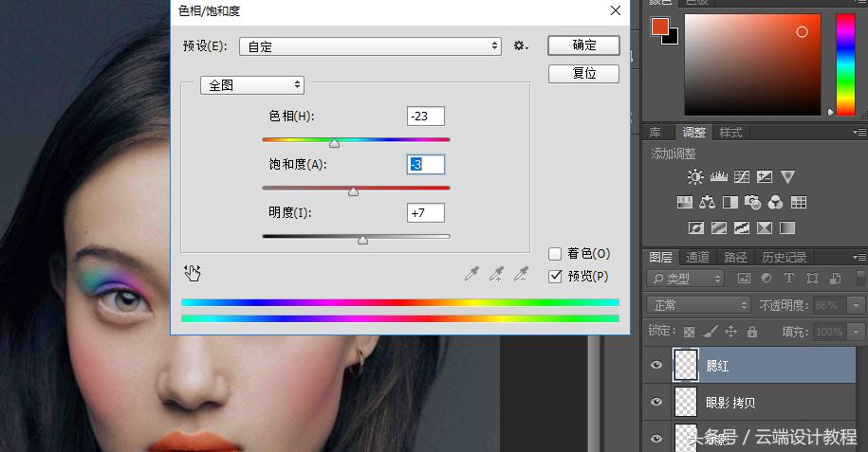Viewport: 868px width, 452px height.
Task: Toggle lock image pixels (brush icon)
Action: point(710,332)
